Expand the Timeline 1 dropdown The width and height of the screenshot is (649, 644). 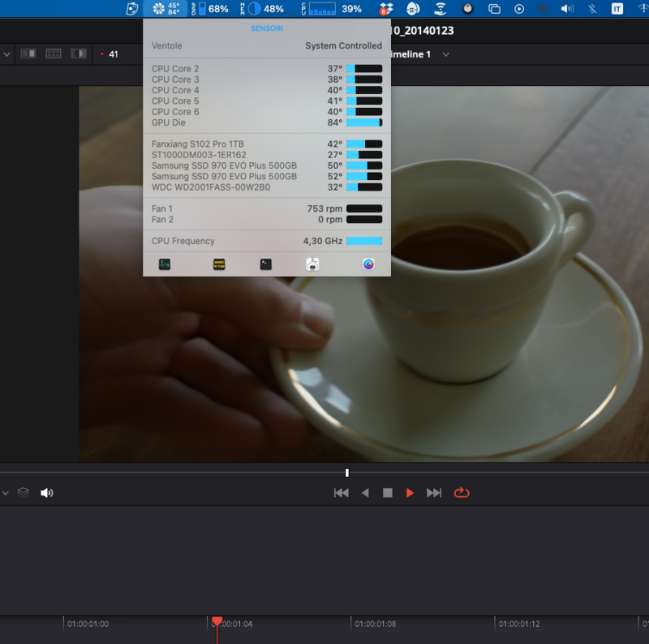tap(445, 54)
